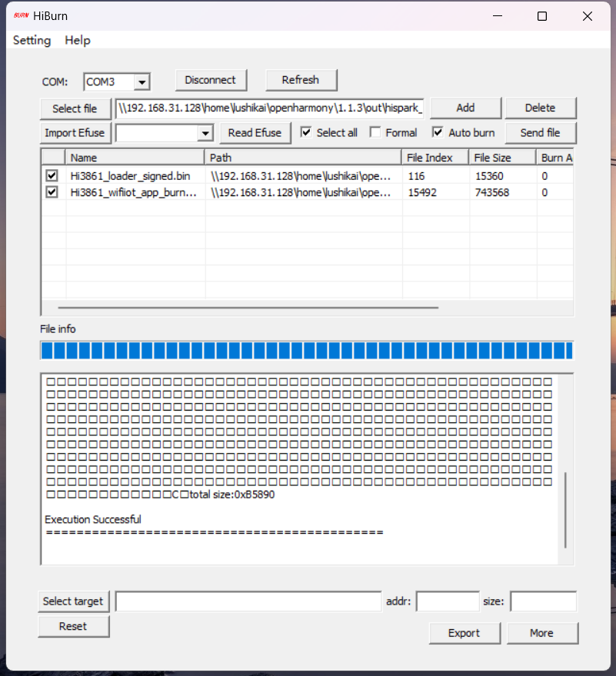Click the file path input field
The height and width of the screenshot is (676, 616).
(x=269, y=108)
